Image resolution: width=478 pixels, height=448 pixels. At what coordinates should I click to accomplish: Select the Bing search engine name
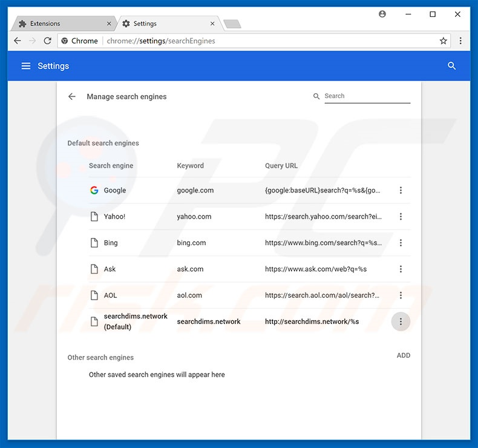[111, 243]
